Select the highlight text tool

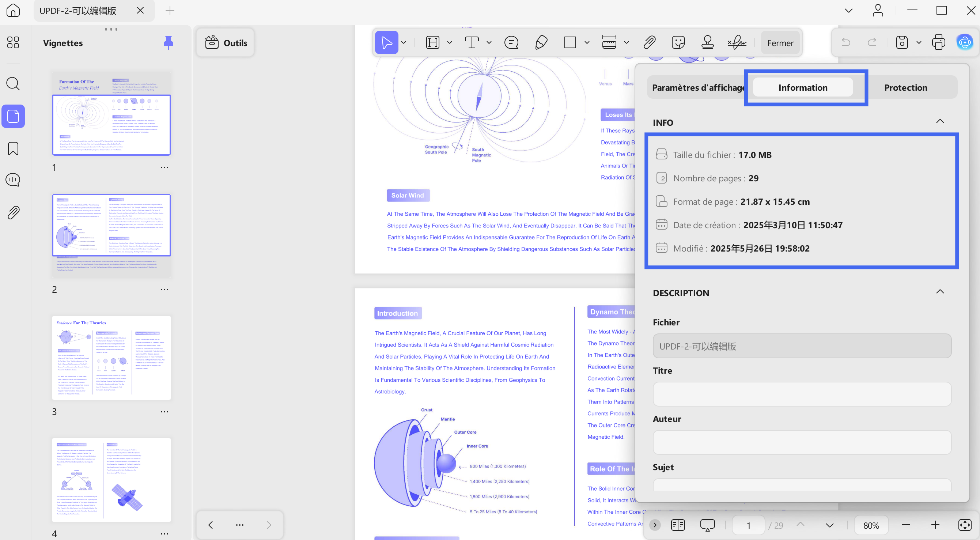point(432,42)
